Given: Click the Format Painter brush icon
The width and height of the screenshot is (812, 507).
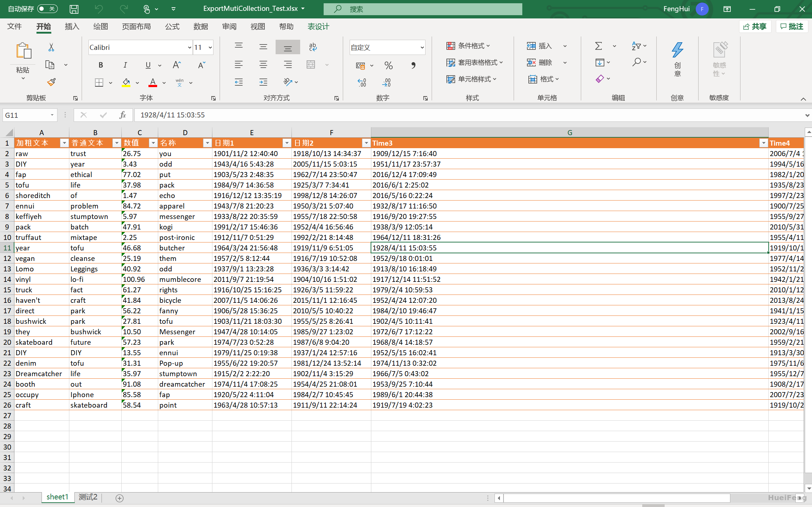Looking at the screenshot, I should pos(51,82).
